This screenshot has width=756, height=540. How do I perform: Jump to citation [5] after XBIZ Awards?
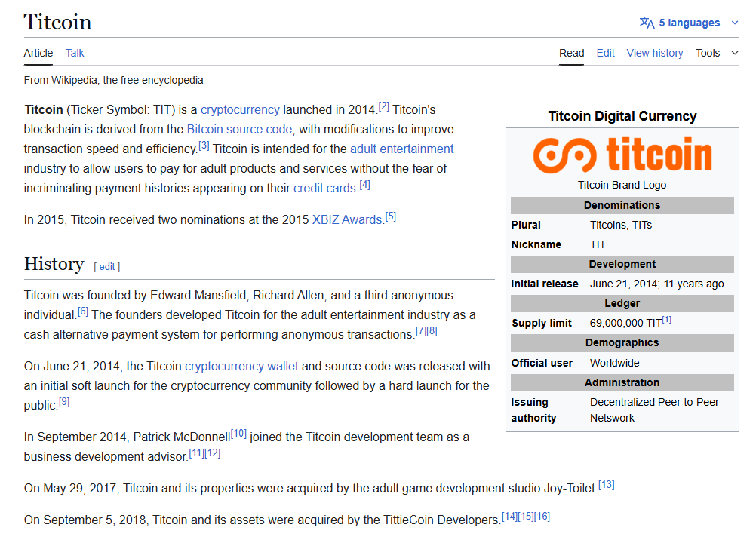click(391, 216)
